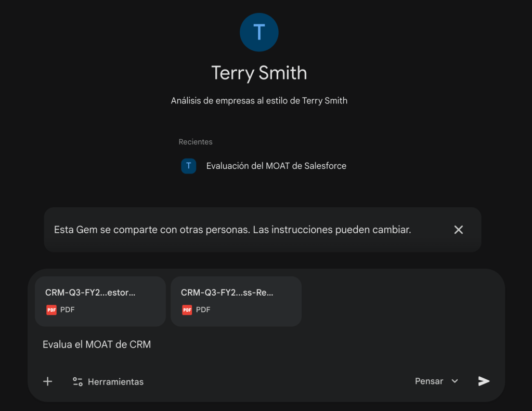532x411 pixels.
Task: Click the PDF icon on the second attachment
Action: click(187, 310)
